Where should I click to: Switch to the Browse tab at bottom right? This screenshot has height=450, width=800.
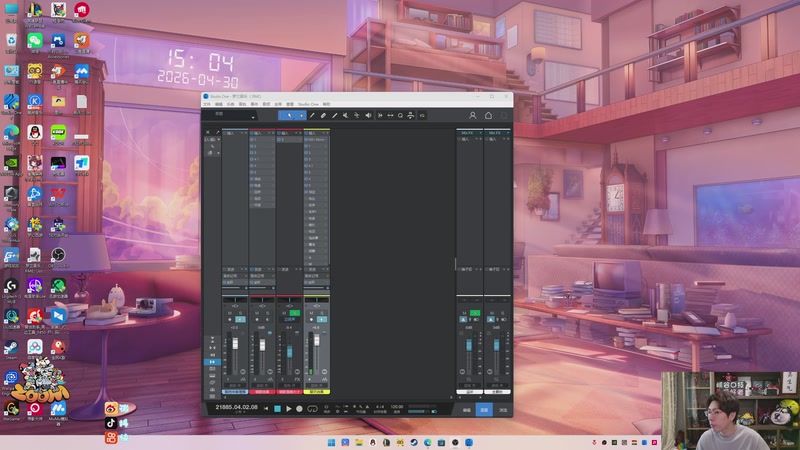tap(503, 410)
